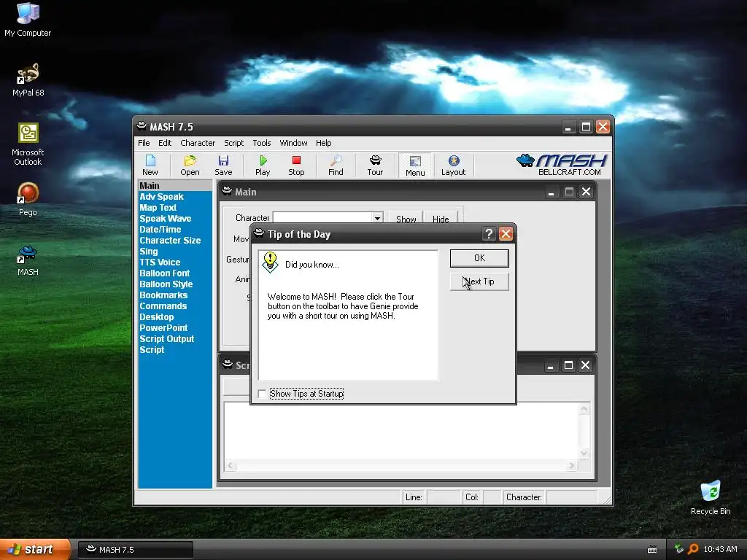The height and width of the screenshot is (560, 747).
Task: Select Bookmarks in the sidebar
Action: pos(163,295)
